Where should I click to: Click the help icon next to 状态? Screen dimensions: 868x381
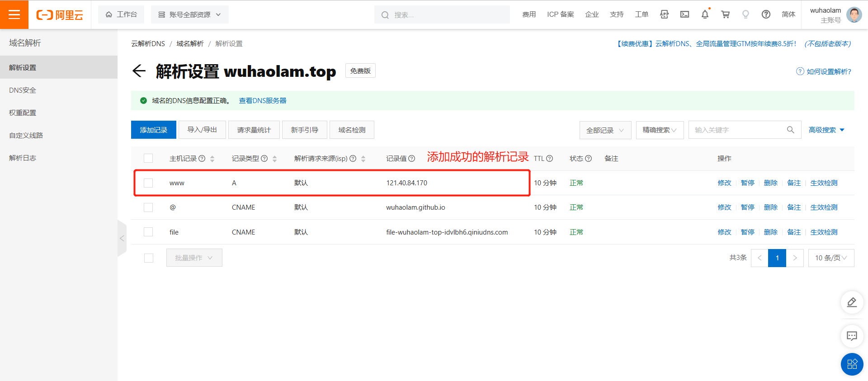coord(588,158)
